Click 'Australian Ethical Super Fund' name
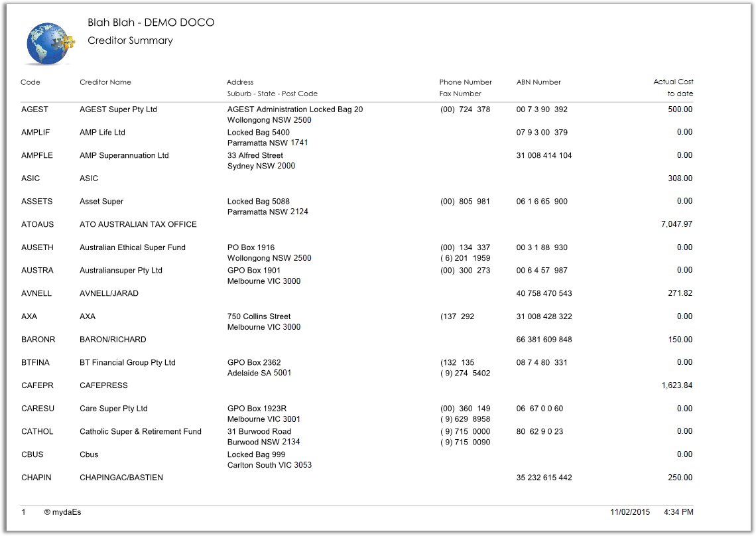This screenshot has width=756, height=536. [x=133, y=247]
